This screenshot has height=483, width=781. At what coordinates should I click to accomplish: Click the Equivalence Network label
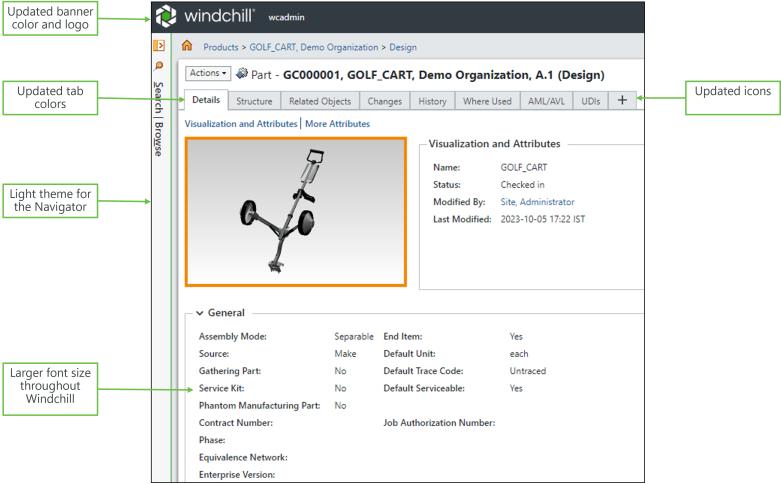point(243,457)
